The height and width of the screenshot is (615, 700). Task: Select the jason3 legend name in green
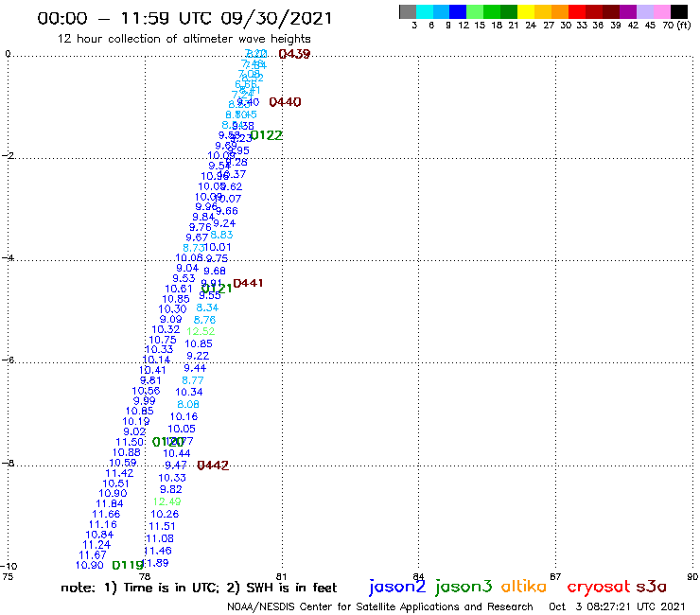point(464,587)
